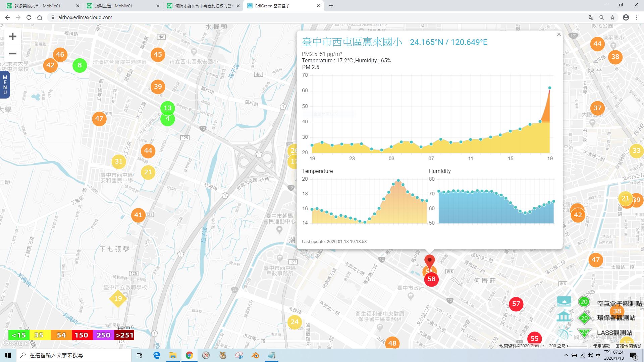The width and height of the screenshot is (644, 362).
Task: Open the Chrome profile account icon
Action: 626,17
